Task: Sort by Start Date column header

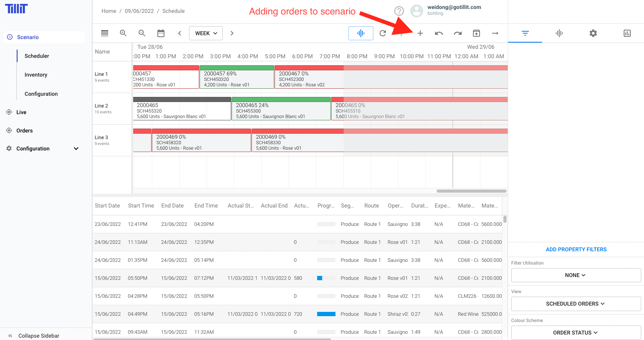Action: [107, 206]
